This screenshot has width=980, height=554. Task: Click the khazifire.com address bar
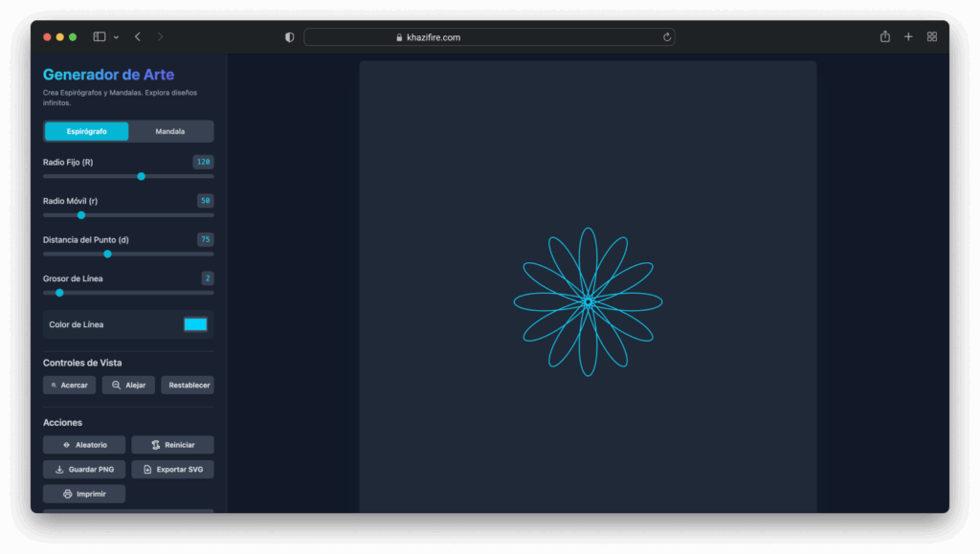(x=488, y=37)
